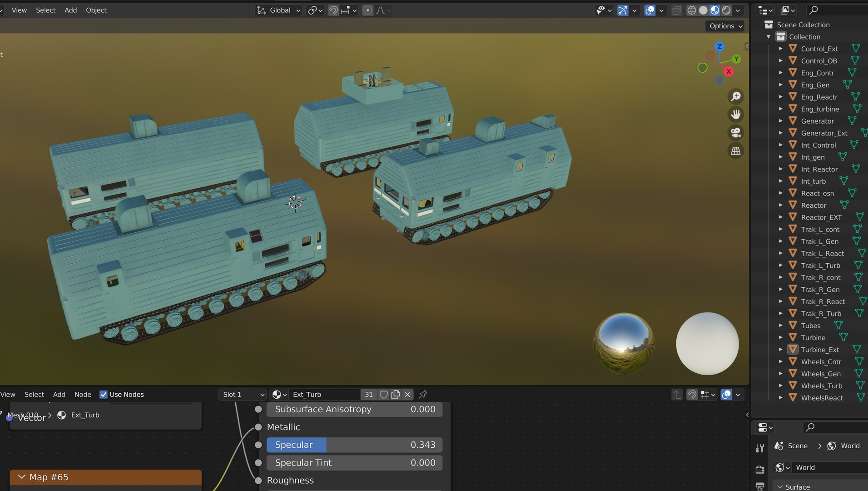This screenshot has width=868, height=491.
Task: Expand the Eng_Reactr object in the outliner
Action: point(781,97)
